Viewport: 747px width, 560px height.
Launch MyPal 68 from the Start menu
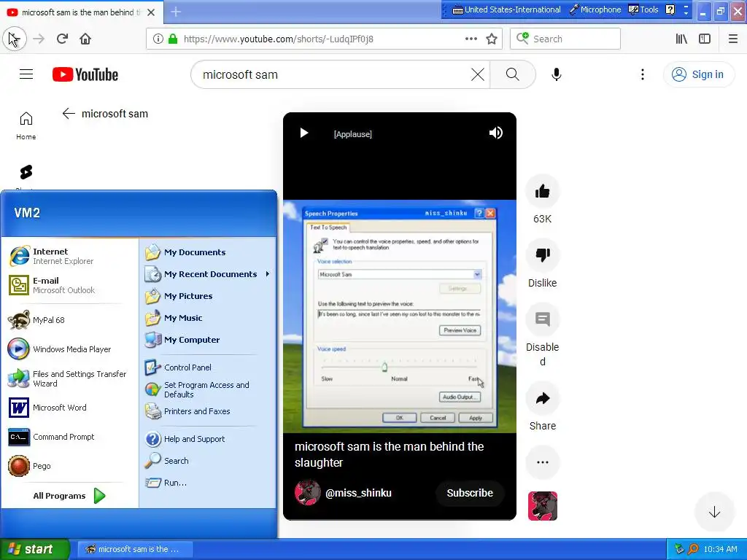pos(69,320)
